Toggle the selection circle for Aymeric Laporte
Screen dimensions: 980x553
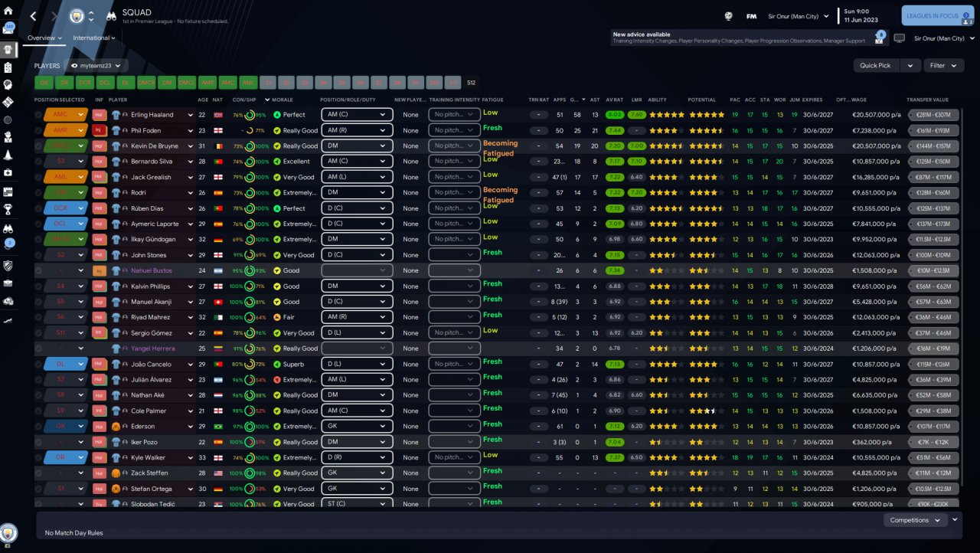[38, 224]
